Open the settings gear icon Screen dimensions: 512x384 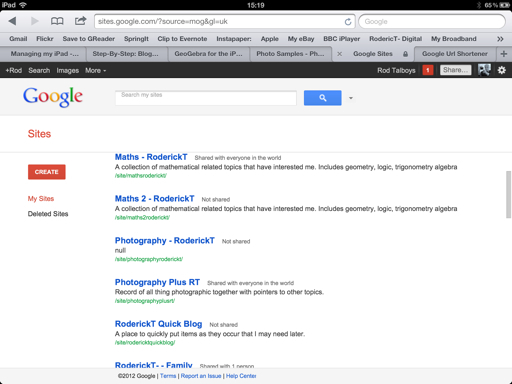click(501, 70)
